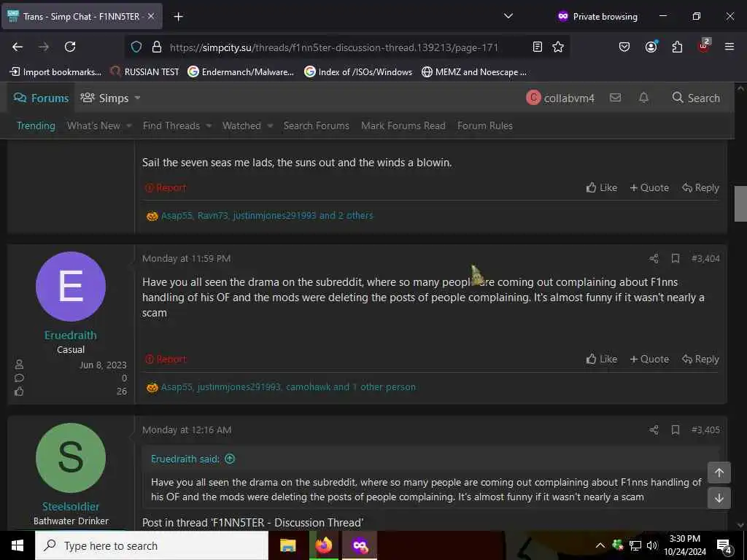The height and width of the screenshot is (560, 747).
Task: Reply to Eruedraith's post
Action: tap(700, 359)
